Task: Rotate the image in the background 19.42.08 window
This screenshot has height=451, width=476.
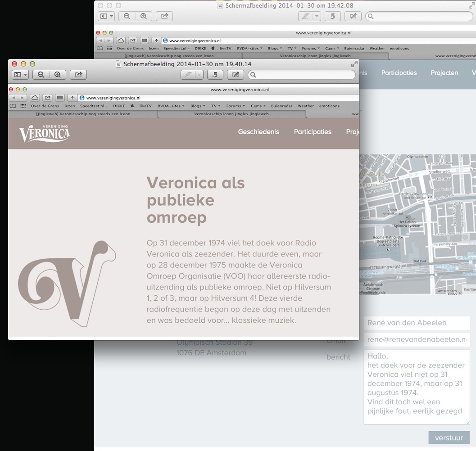Action: coord(333,16)
